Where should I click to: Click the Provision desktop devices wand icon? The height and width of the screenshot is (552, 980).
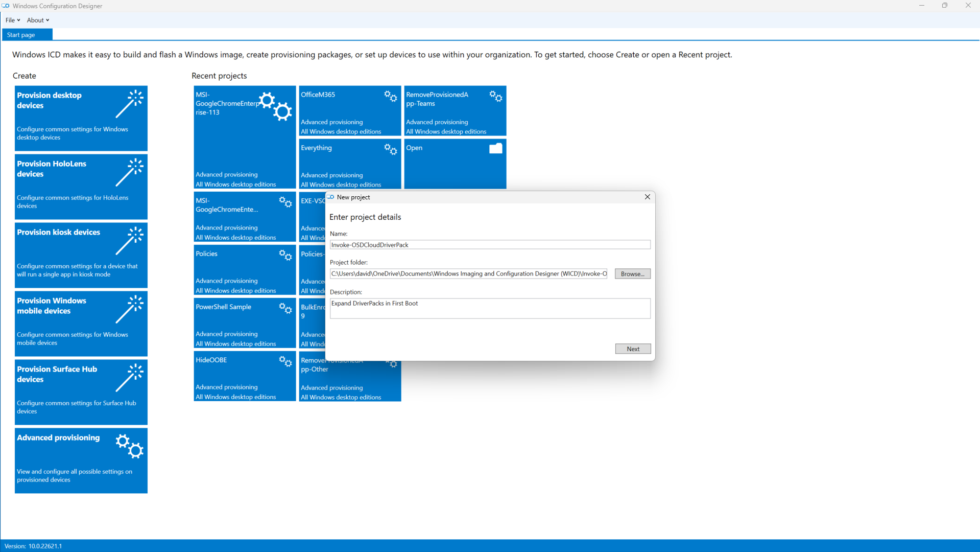[129, 103]
